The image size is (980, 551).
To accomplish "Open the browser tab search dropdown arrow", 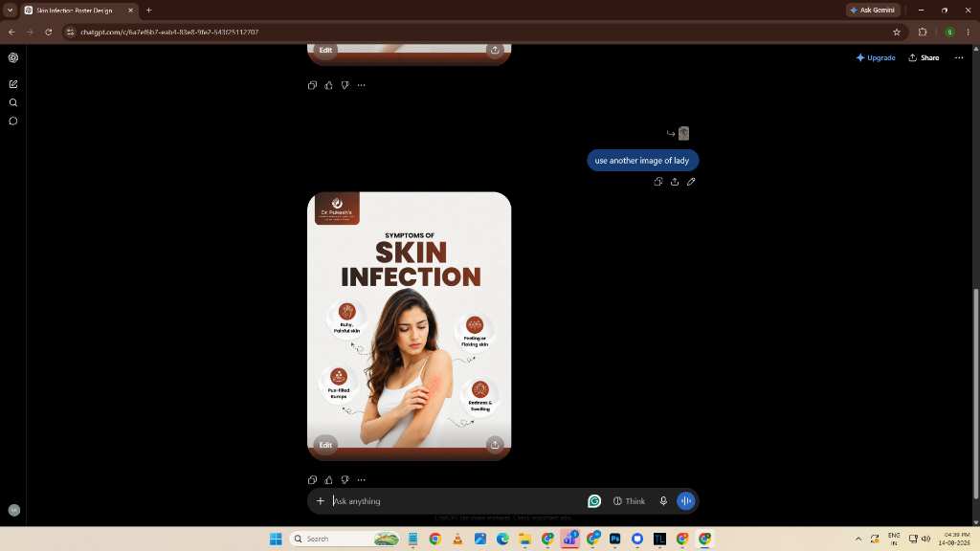I will pos(10,10).
